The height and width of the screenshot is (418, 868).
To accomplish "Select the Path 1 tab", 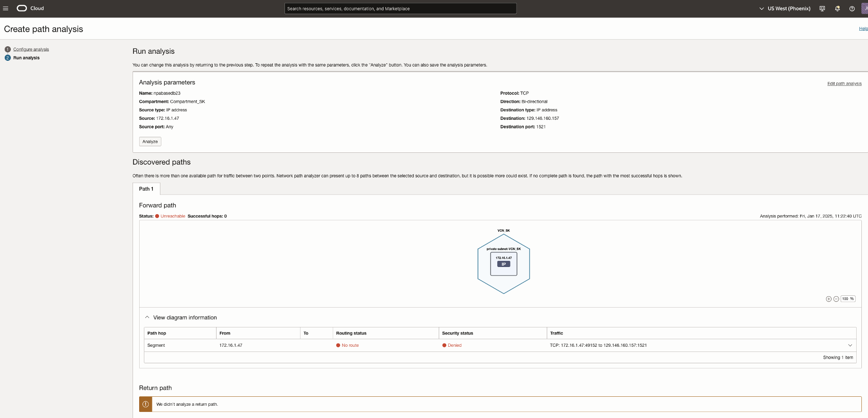I will (146, 189).
